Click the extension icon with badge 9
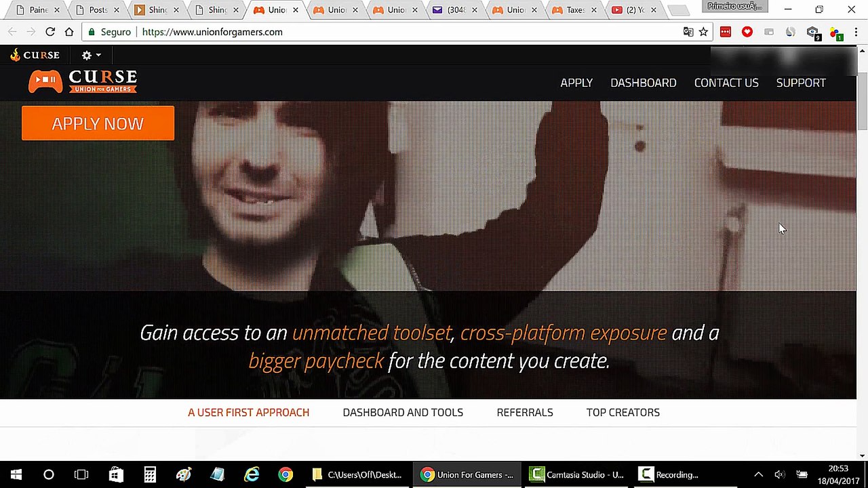868x488 pixels. (813, 33)
